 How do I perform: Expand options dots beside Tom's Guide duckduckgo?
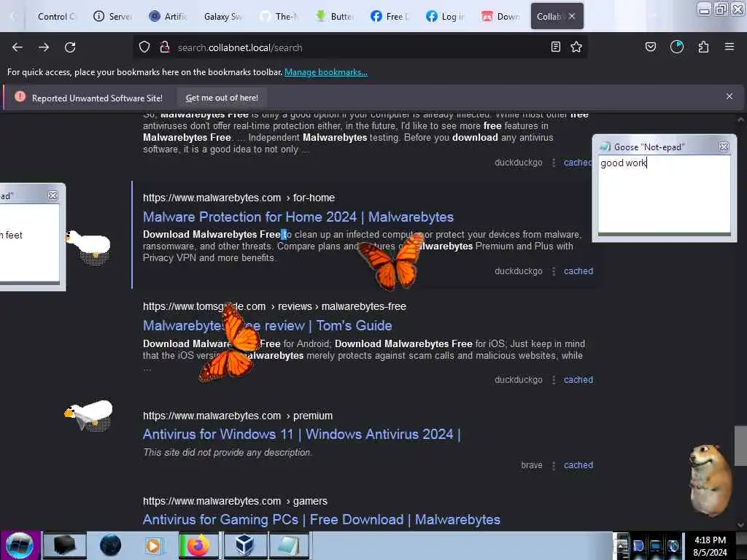tap(554, 380)
